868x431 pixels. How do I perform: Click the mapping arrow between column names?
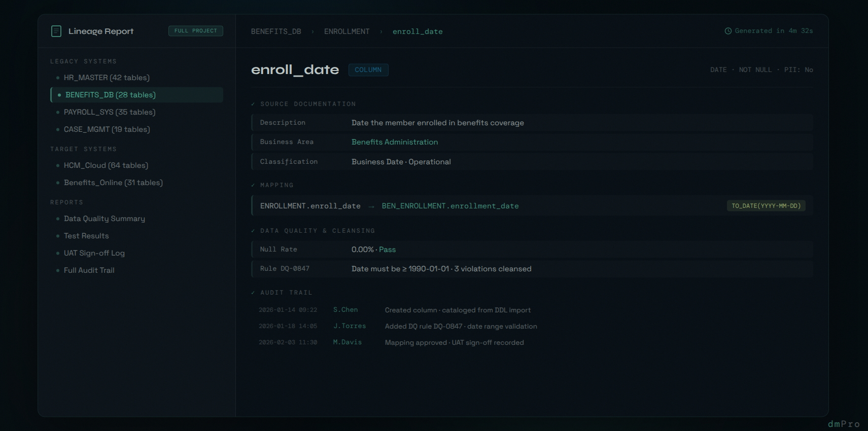pos(371,206)
